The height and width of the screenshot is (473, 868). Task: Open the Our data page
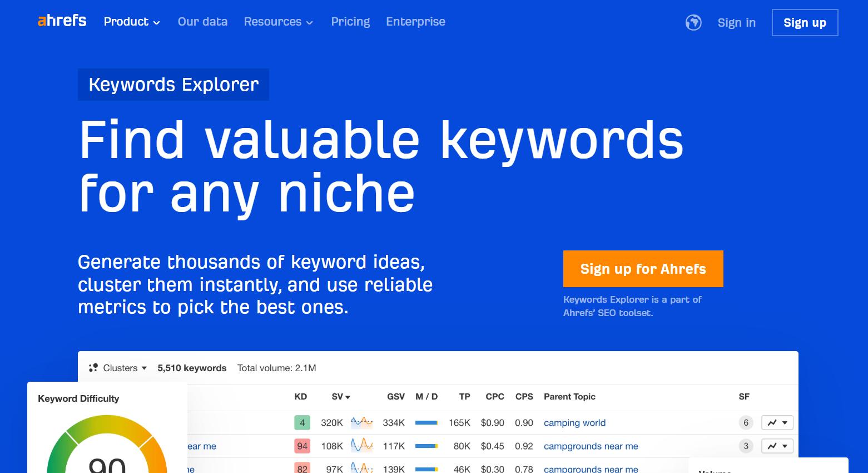point(202,22)
